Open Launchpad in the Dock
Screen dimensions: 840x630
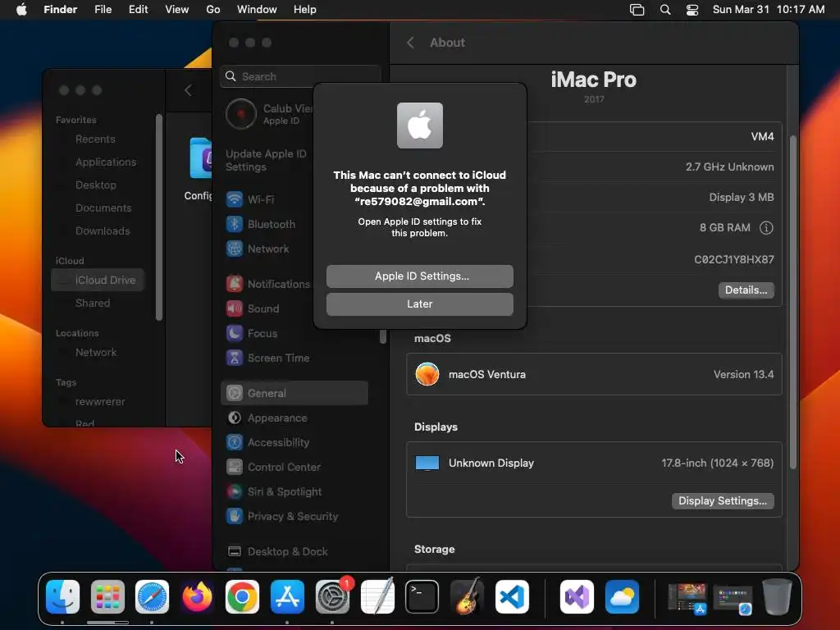(x=107, y=597)
